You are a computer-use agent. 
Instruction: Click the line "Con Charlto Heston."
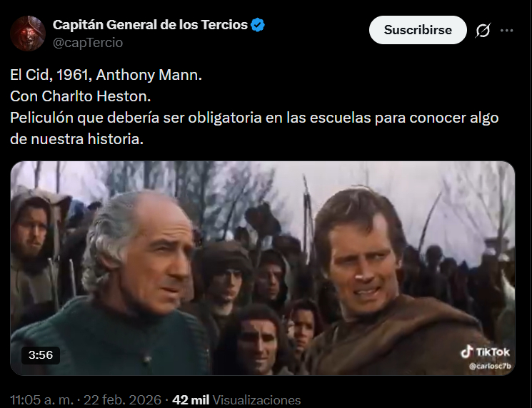81,96
